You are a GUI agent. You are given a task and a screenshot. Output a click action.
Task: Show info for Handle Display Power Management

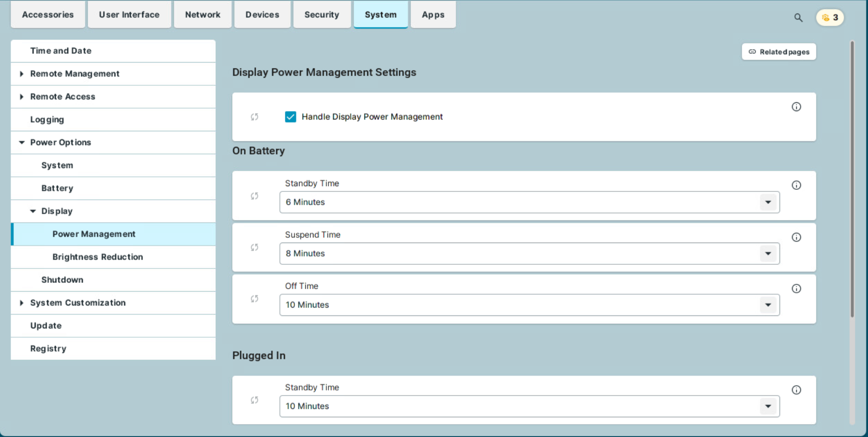(796, 107)
